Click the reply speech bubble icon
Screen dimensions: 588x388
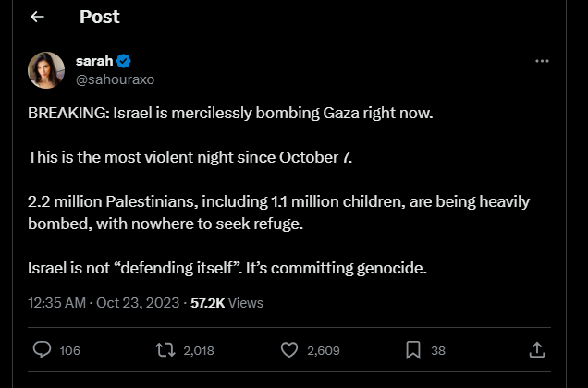42,350
